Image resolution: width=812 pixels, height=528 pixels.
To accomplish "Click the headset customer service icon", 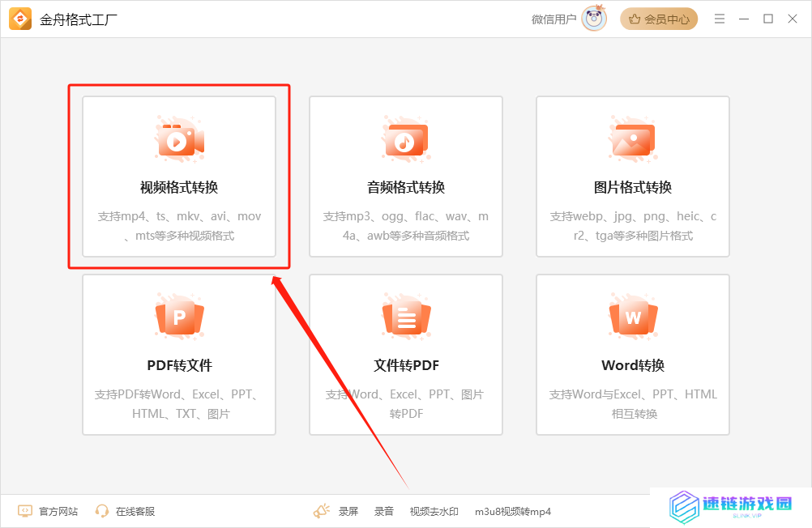I will pyautogui.click(x=102, y=512).
